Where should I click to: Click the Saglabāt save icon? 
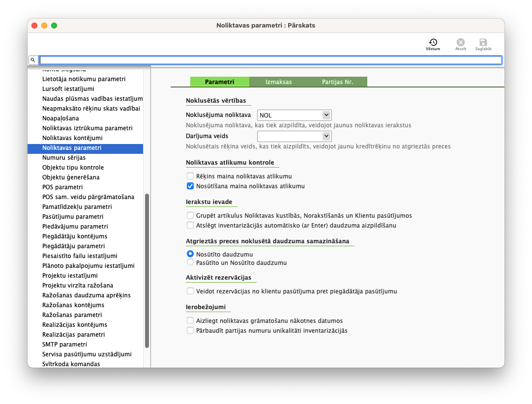483,44
